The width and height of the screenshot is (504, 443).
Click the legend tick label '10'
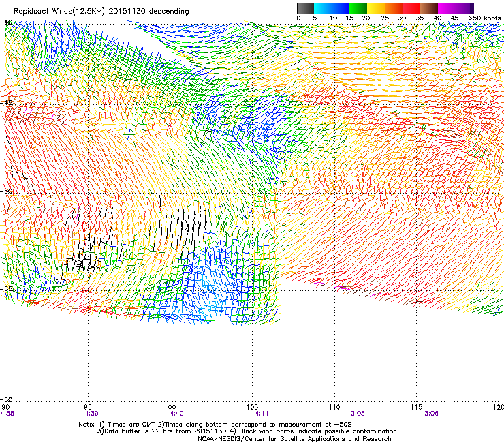pyautogui.click(x=333, y=18)
